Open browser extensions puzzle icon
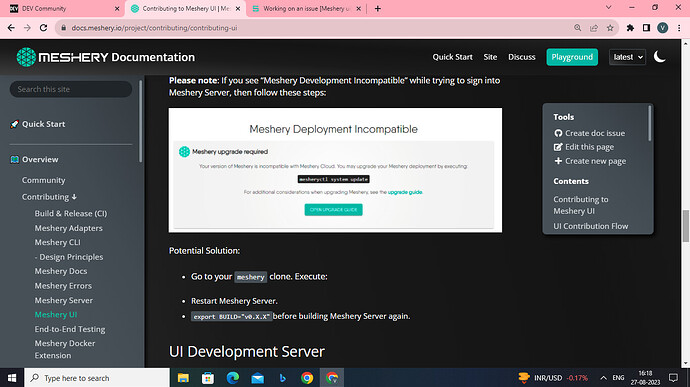The image size is (690, 387). click(630, 28)
